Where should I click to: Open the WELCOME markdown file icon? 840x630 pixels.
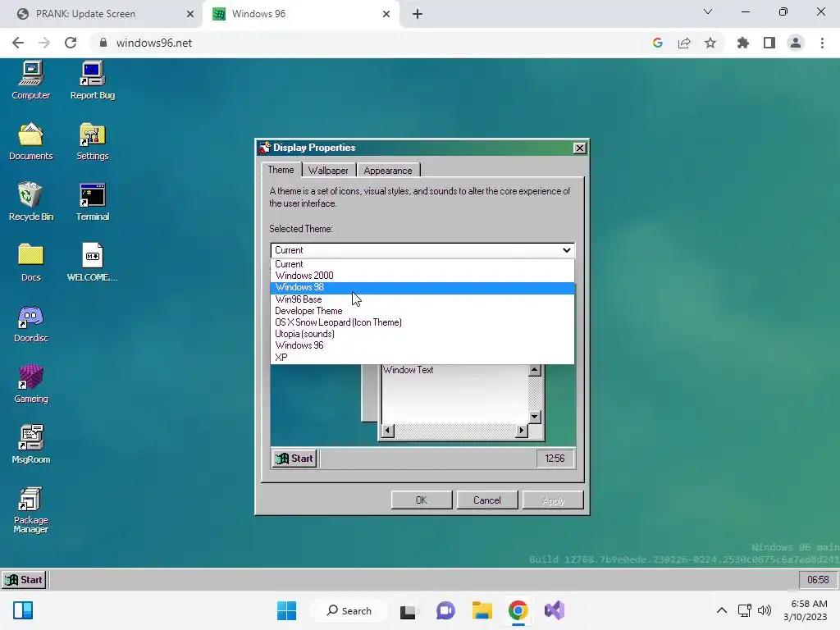coord(92,262)
